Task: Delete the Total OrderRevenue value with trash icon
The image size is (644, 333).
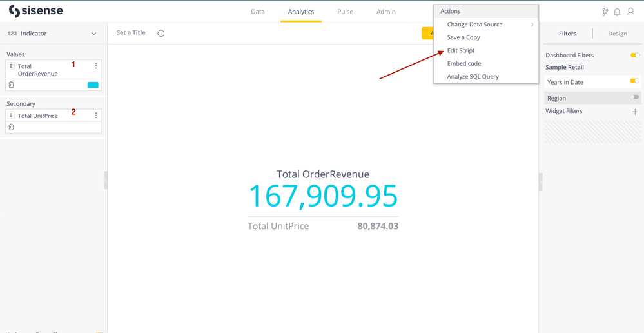Action: (x=11, y=85)
